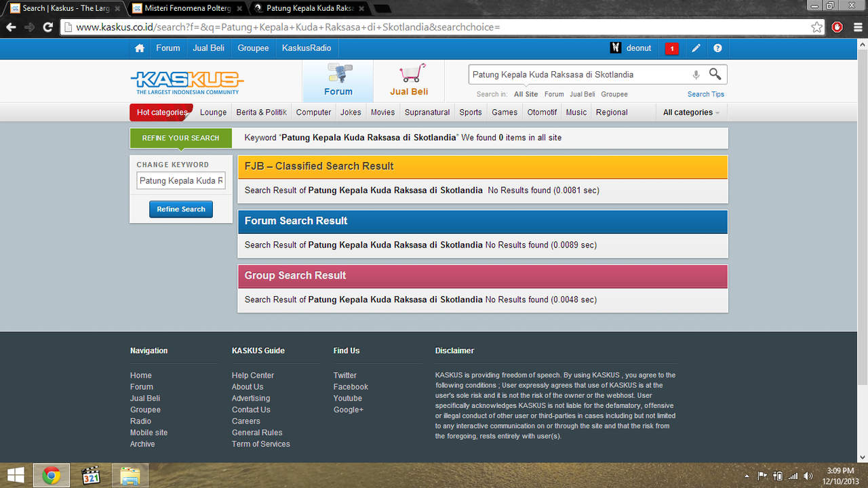Select Hot categories tab
The image size is (868, 488).
(x=161, y=113)
